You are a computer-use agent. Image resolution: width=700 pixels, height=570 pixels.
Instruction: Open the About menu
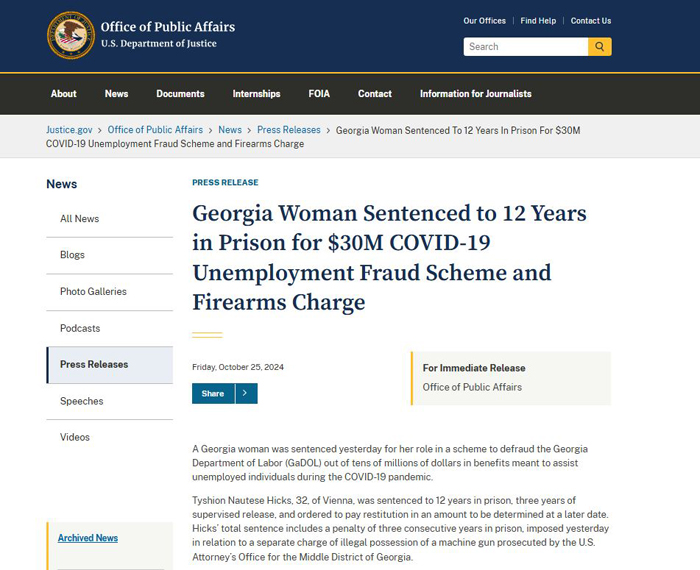point(63,94)
